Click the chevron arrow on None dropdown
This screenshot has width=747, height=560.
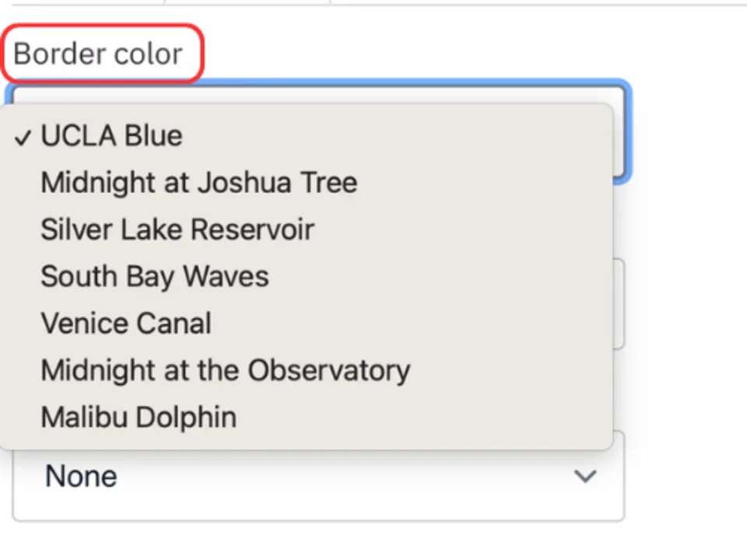[584, 476]
